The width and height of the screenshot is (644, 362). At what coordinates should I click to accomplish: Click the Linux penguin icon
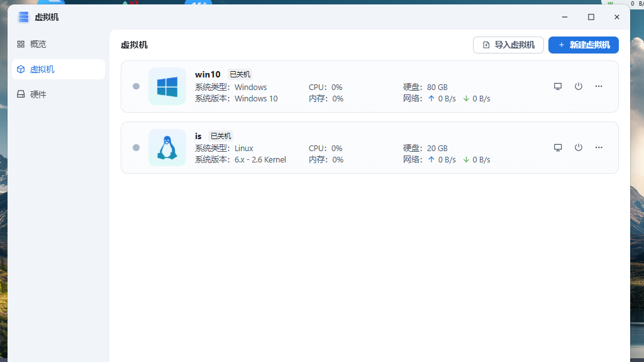pyautogui.click(x=167, y=147)
